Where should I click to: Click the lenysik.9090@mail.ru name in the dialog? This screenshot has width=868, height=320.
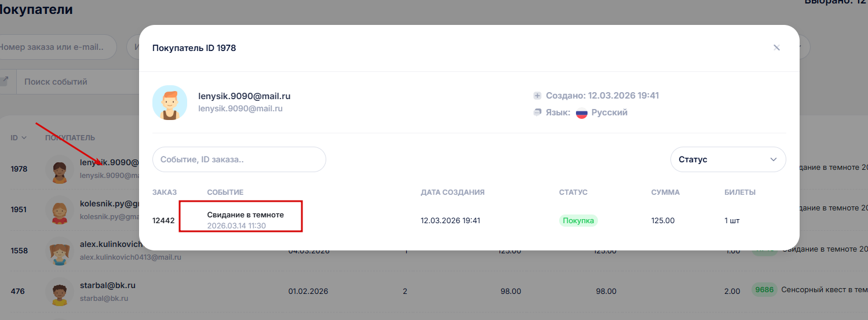click(244, 96)
